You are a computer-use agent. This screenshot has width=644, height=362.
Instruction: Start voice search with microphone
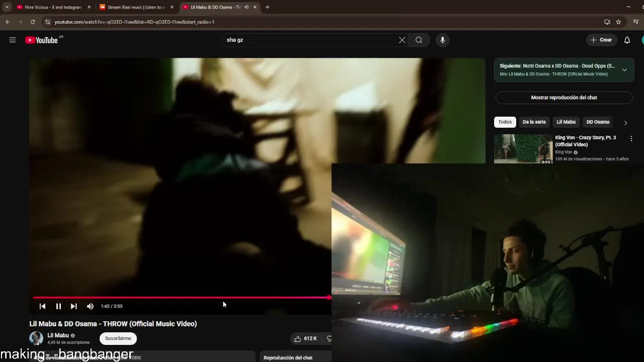[x=442, y=40]
